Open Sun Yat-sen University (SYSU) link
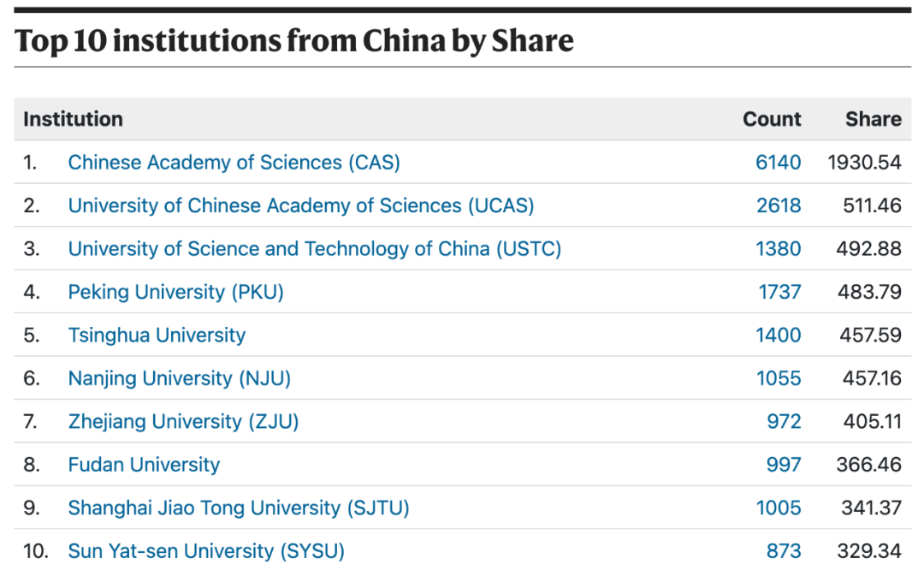Image resolution: width=924 pixels, height=576 pixels. click(x=206, y=551)
